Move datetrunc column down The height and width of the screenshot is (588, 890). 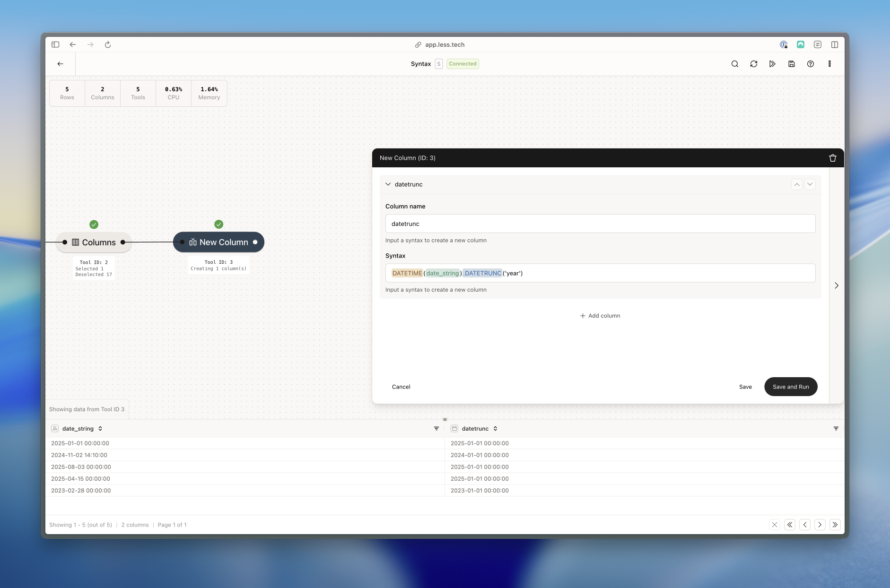point(810,184)
